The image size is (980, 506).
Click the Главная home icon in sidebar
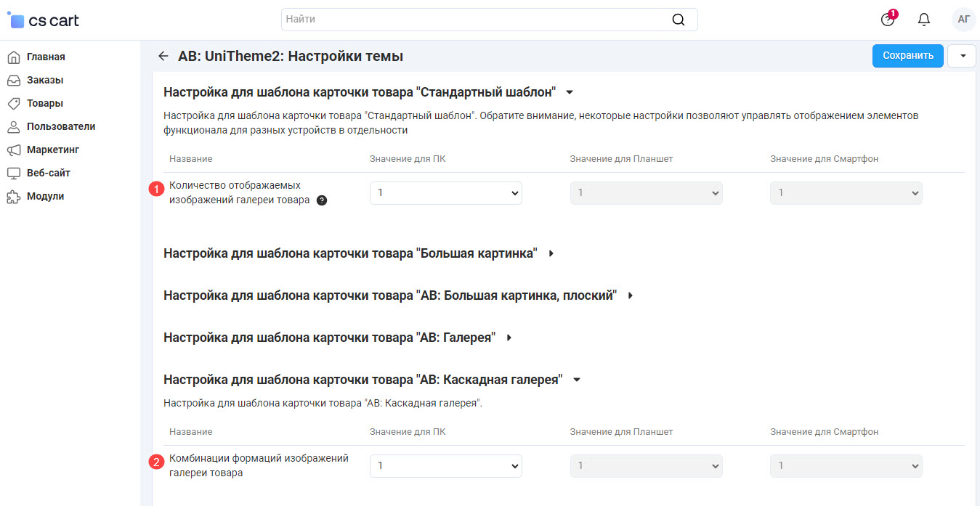(x=13, y=57)
